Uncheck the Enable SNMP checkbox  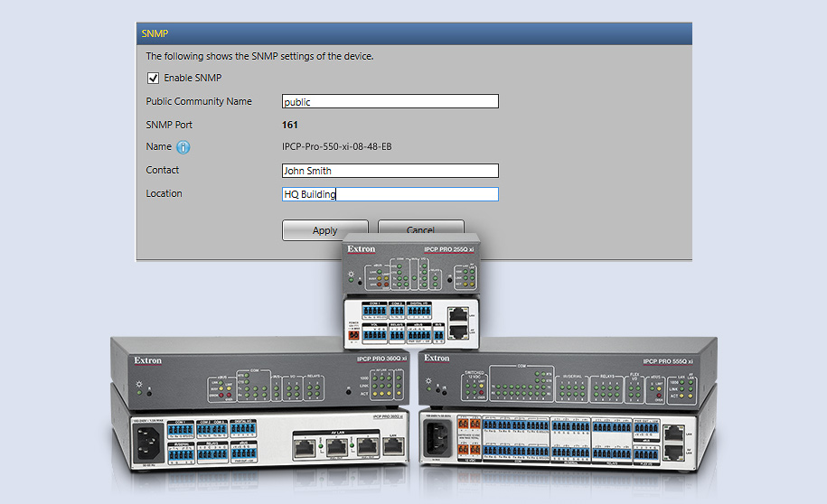pos(153,78)
